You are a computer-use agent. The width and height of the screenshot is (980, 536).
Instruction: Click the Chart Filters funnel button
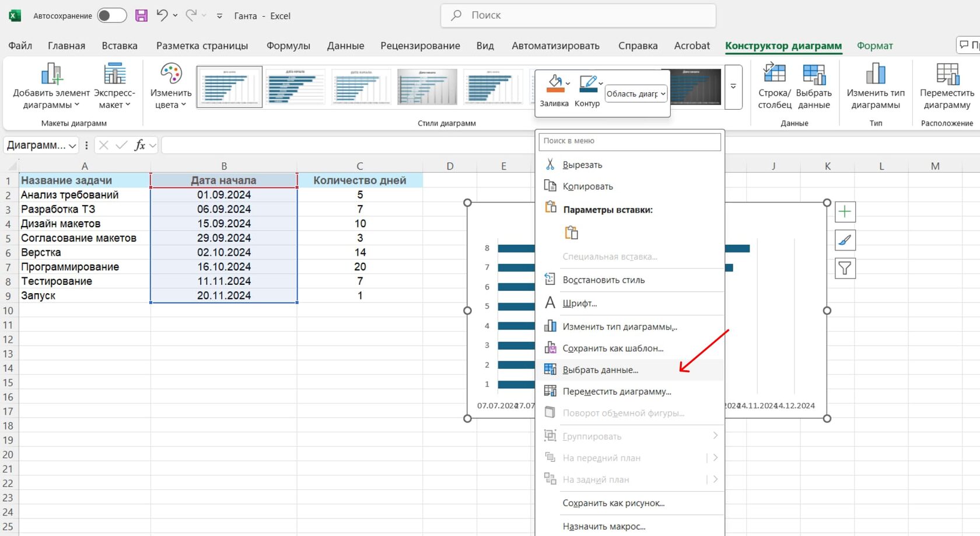845,268
